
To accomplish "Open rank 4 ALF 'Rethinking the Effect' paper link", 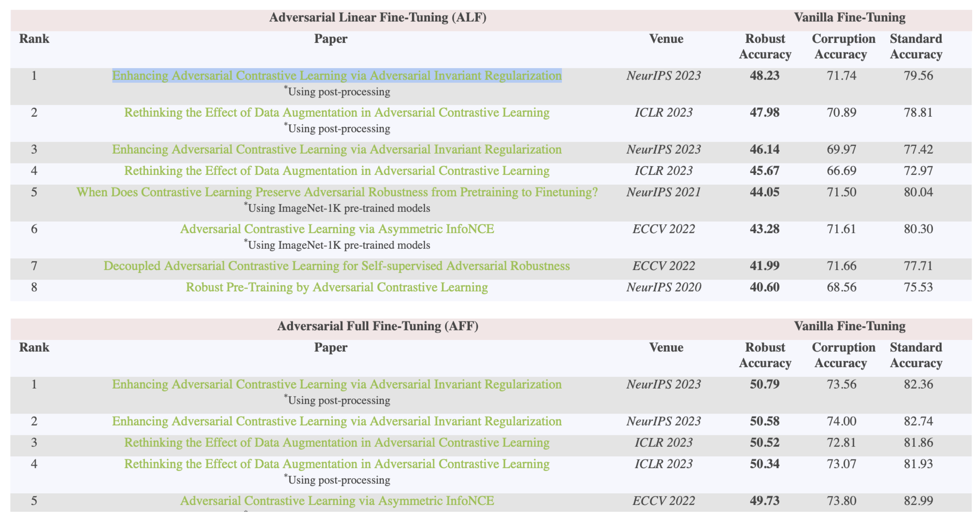I will 337,171.
